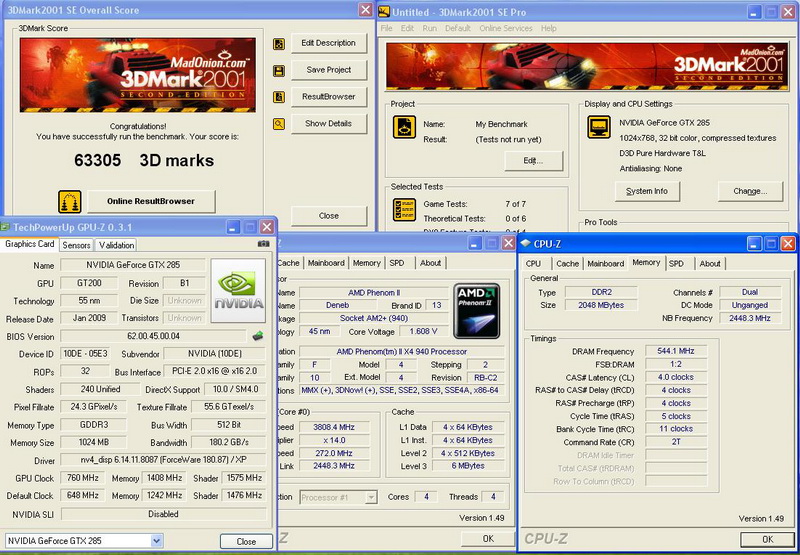Screen dimensions: 800x555
Task: Click the 3DMark2001 banner in the score dialog
Action: point(138,75)
